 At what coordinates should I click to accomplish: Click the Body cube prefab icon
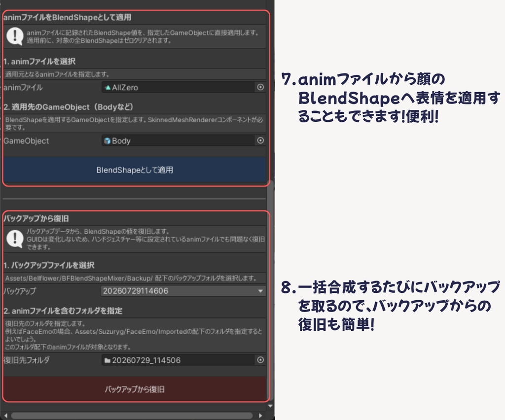pyautogui.click(x=107, y=140)
